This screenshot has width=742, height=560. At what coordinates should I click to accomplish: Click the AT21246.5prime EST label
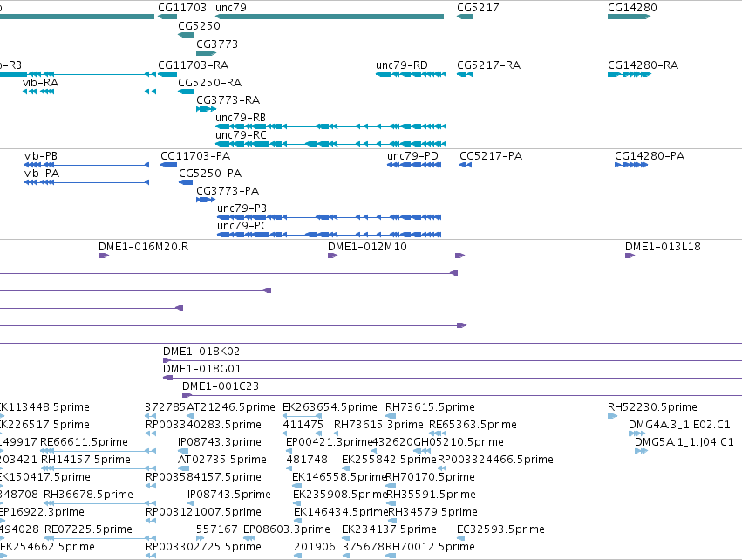[230, 407]
